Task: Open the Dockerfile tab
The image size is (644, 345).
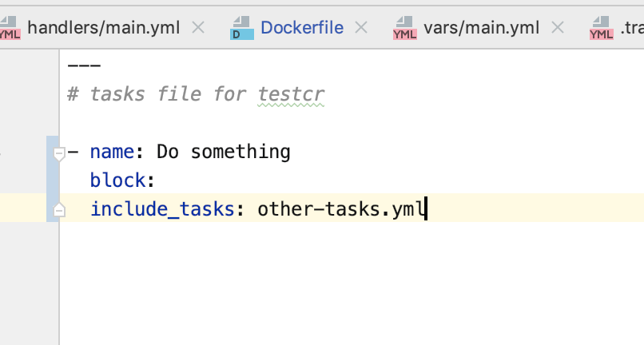Action: [302, 28]
